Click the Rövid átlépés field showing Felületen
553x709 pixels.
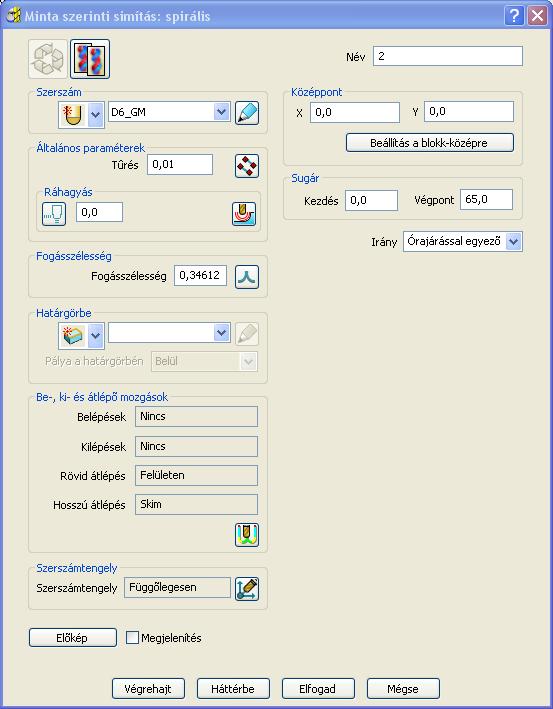(x=196, y=476)
